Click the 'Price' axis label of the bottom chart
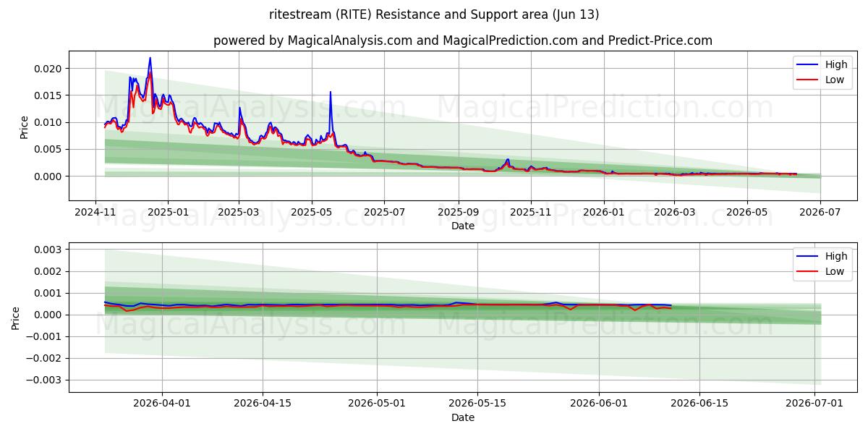This screenshot has height=434, width=868. 16,318
